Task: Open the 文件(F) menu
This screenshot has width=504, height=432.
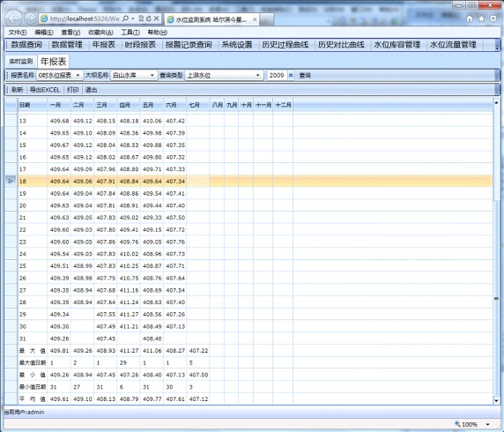Action: [x=18, y=33]
